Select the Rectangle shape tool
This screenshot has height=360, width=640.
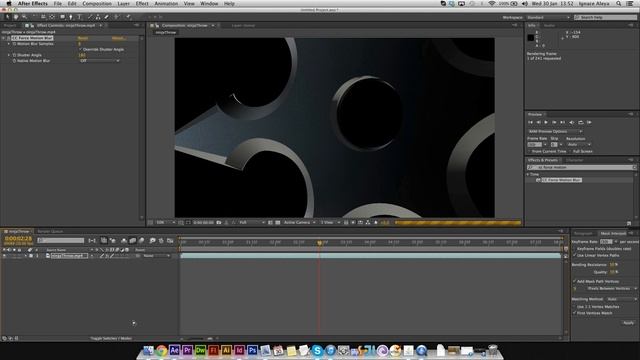point(62,17)
